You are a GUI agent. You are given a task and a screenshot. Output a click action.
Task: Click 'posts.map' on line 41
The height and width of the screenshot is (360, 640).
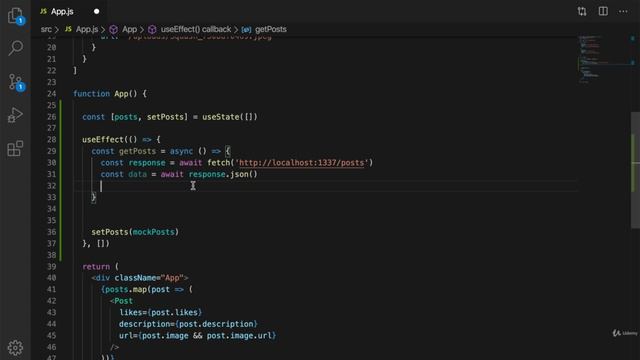pos(126,289)
